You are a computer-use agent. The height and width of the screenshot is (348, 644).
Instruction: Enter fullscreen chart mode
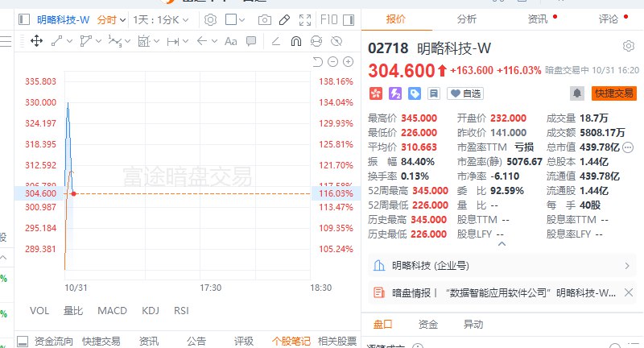[305, 19]
